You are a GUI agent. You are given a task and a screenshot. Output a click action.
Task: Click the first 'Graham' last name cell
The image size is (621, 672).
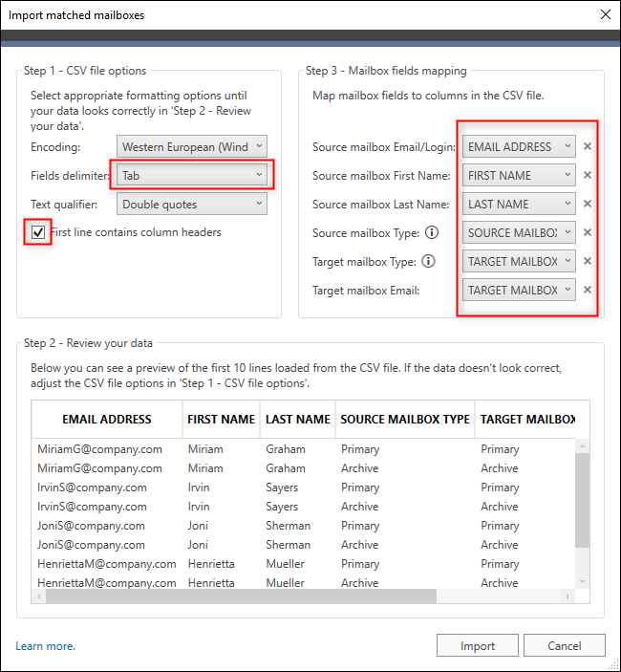click(x=286, y=449)
